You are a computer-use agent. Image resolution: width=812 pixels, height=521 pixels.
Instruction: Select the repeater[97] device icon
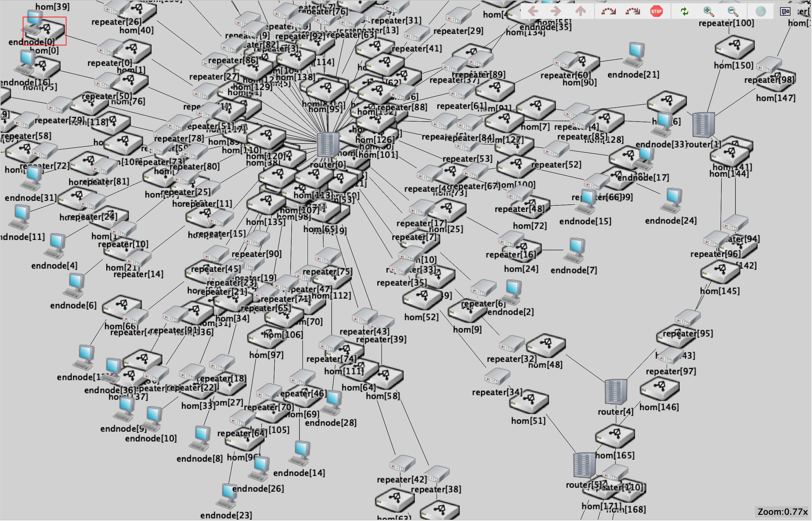pyautogui.click(x=671, y=356)
